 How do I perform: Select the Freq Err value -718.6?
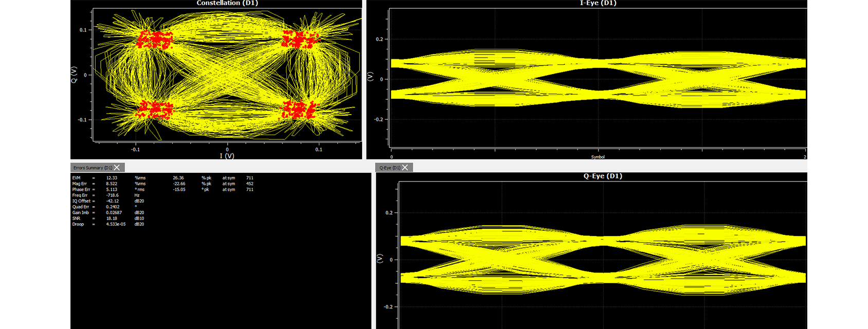point(112,195)
